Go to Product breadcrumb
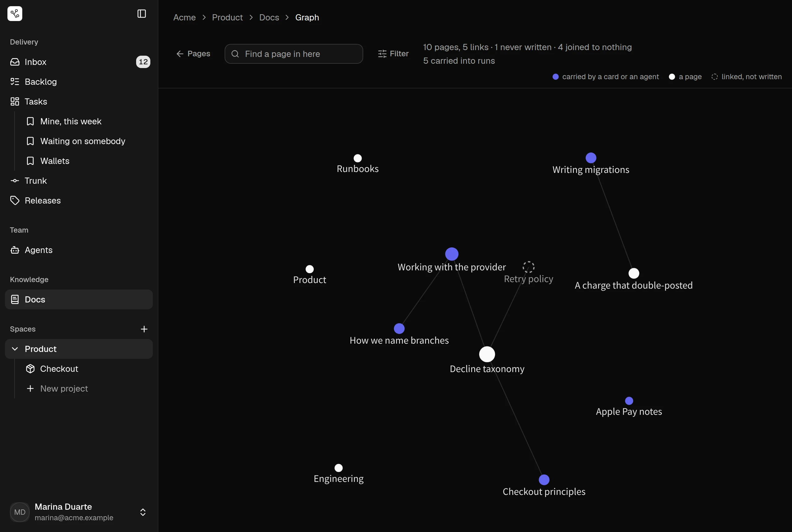Viewport: 792px width, 532px height. (x=227, y=17)
